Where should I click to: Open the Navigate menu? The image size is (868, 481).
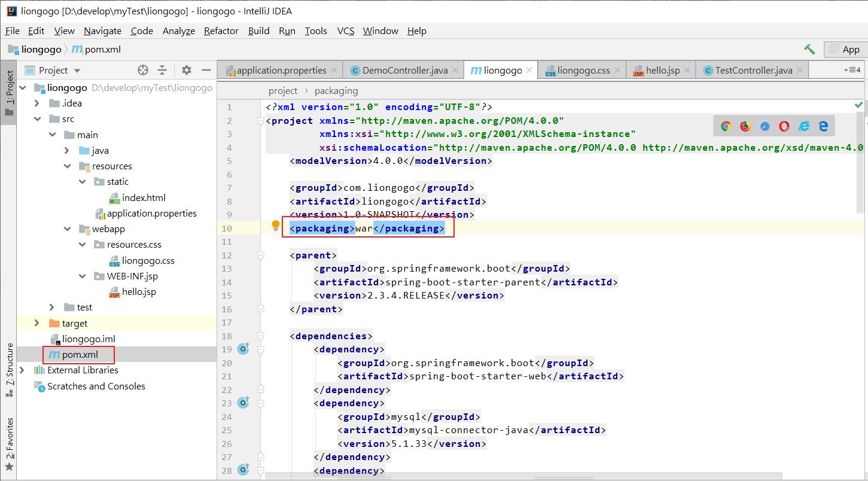(x=102, y=31)
